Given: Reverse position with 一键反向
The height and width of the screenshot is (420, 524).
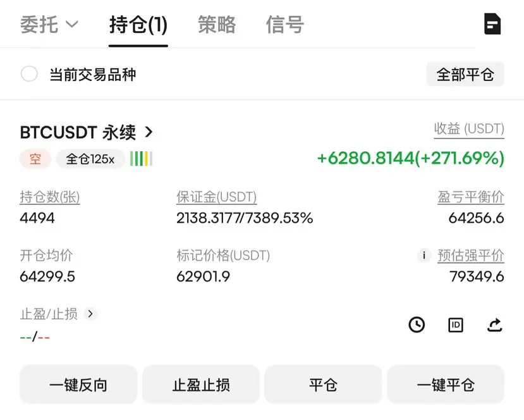Looking at the screenshot, I should click(78, 385).
